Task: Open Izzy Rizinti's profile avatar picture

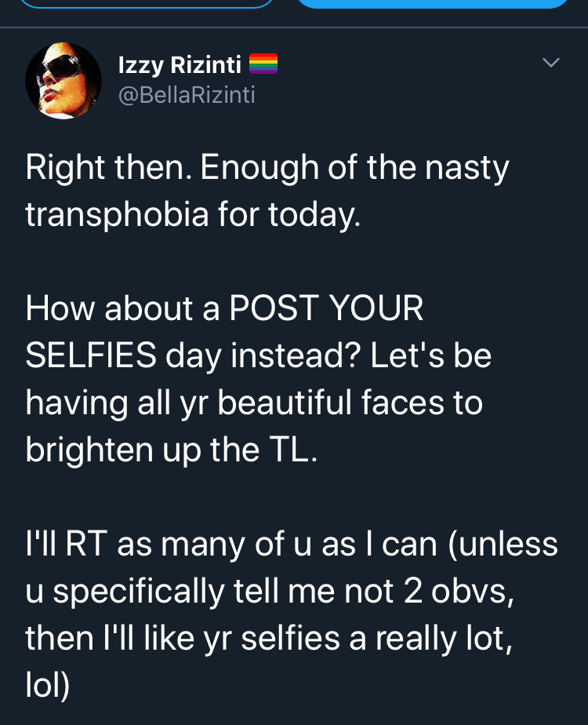Action: 64,81
